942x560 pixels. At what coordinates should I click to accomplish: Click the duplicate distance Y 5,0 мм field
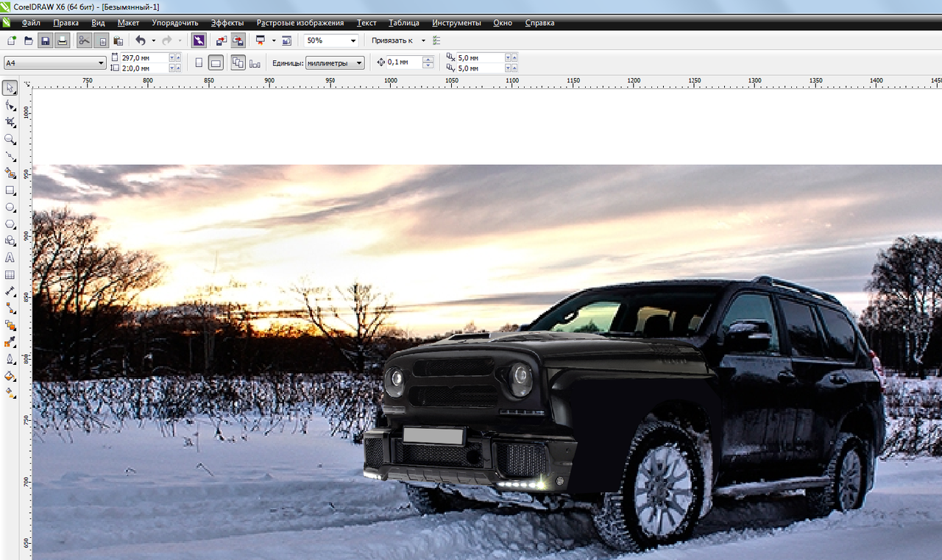pos(480,68)
